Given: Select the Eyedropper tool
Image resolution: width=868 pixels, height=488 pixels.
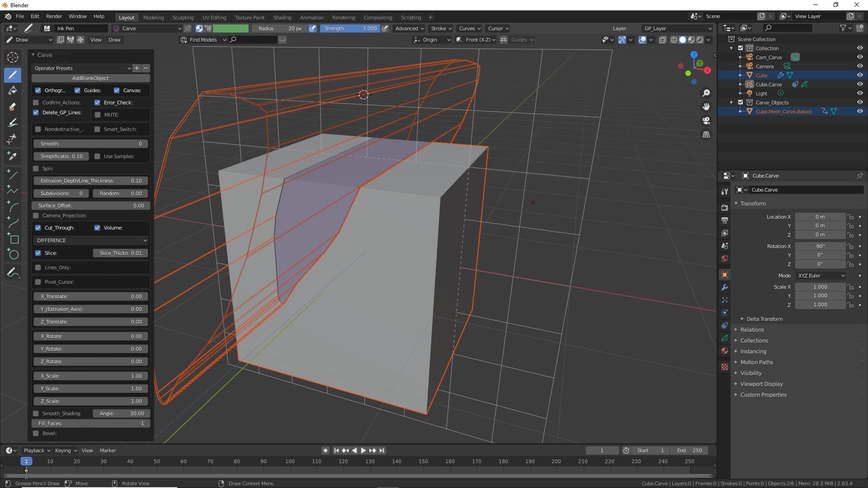Looking at the screenshot, I should coord(13,156).
